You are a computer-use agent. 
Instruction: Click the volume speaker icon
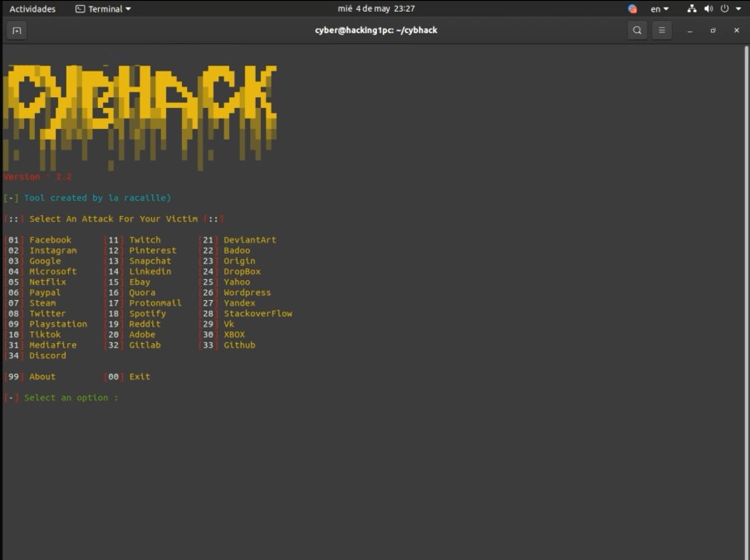[708, 8]
